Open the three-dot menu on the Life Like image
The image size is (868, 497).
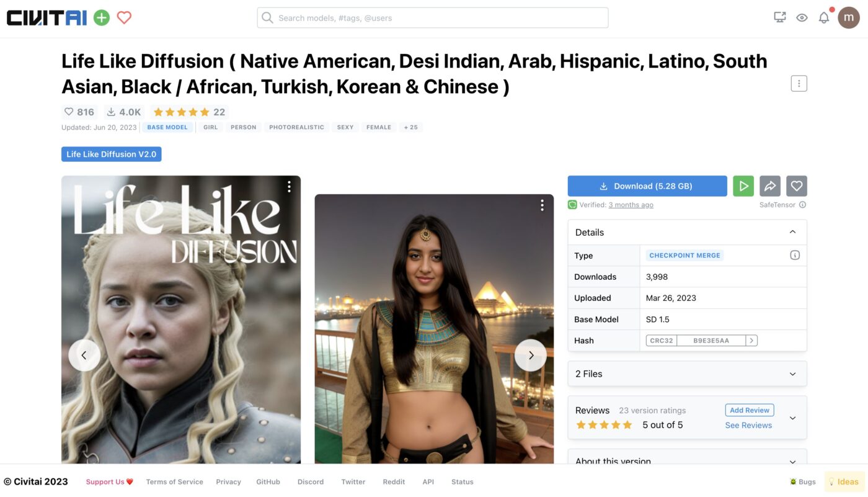pos(289,187)
